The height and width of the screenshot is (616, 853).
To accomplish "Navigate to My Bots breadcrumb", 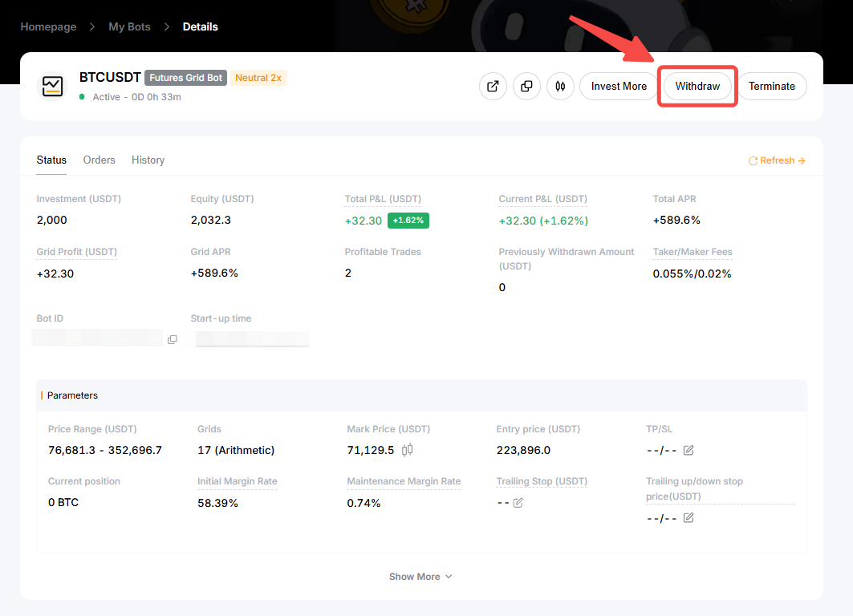I will tap(129, 26).
